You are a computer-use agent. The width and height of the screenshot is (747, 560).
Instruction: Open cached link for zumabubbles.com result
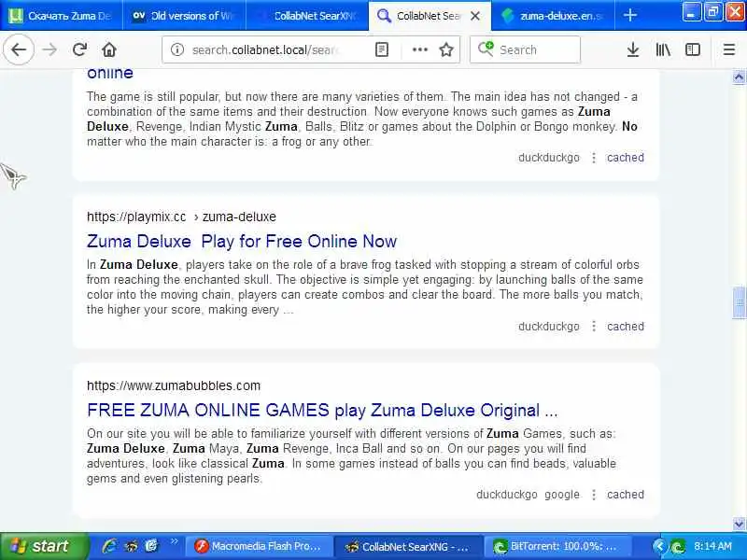tap(625, 495)
